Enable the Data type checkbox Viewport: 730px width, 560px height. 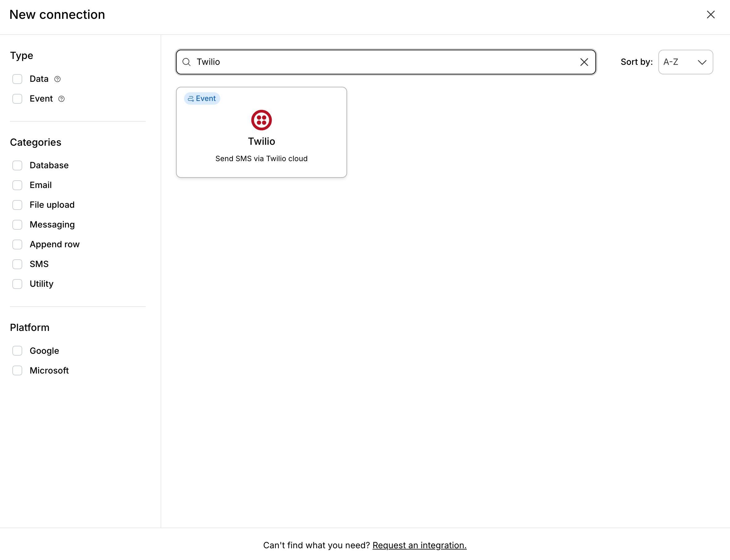click(x=17, y=79)
